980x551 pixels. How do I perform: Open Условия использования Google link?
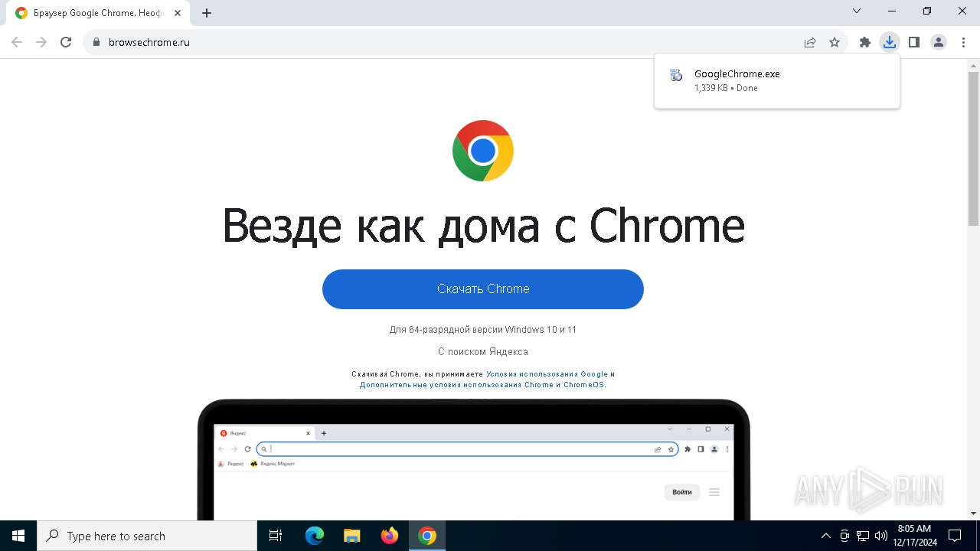[x=547, y=374]
